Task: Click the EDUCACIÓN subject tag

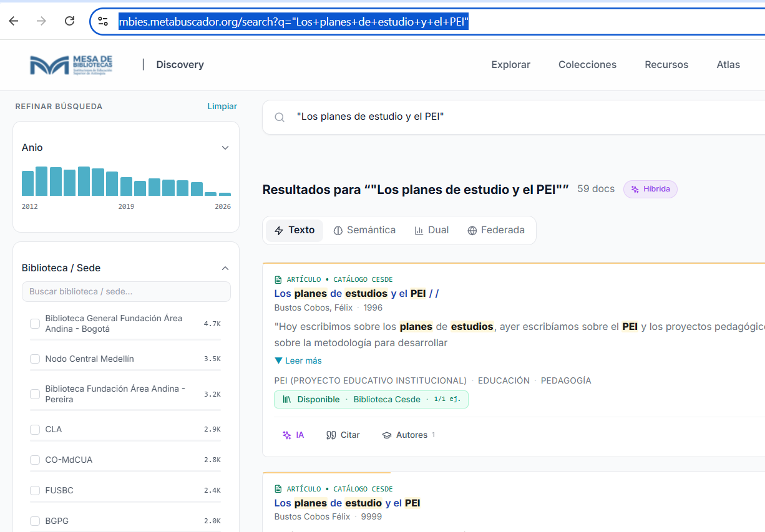Action: coord(504,381)
